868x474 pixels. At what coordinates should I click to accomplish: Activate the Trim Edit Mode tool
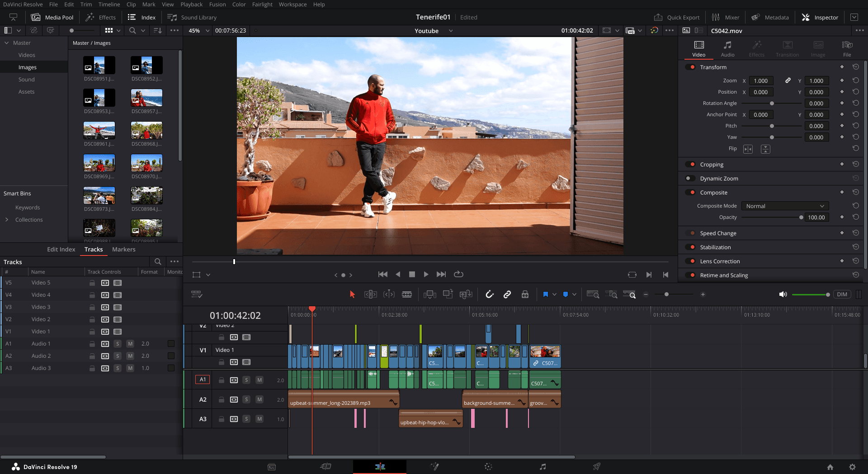click(x=370, y=294)
